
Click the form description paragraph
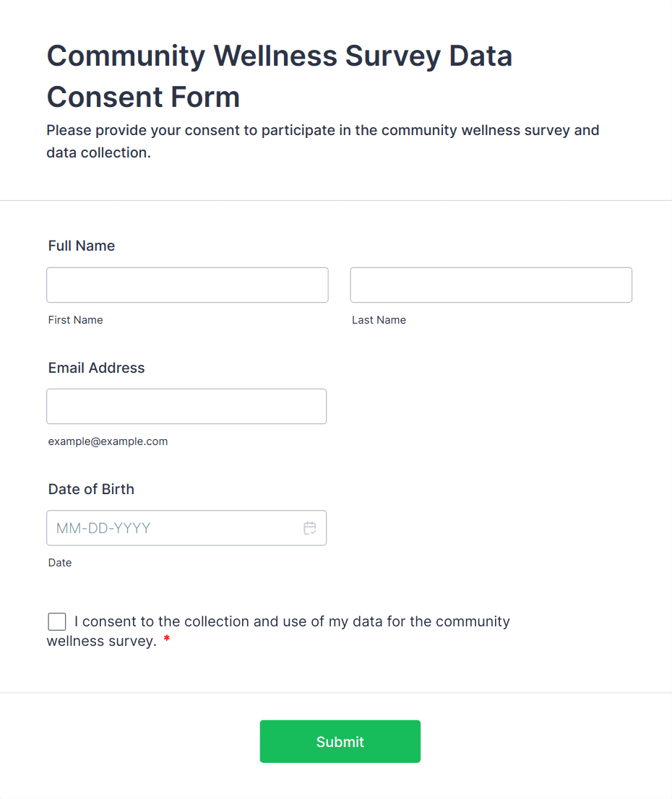(322, 142)
